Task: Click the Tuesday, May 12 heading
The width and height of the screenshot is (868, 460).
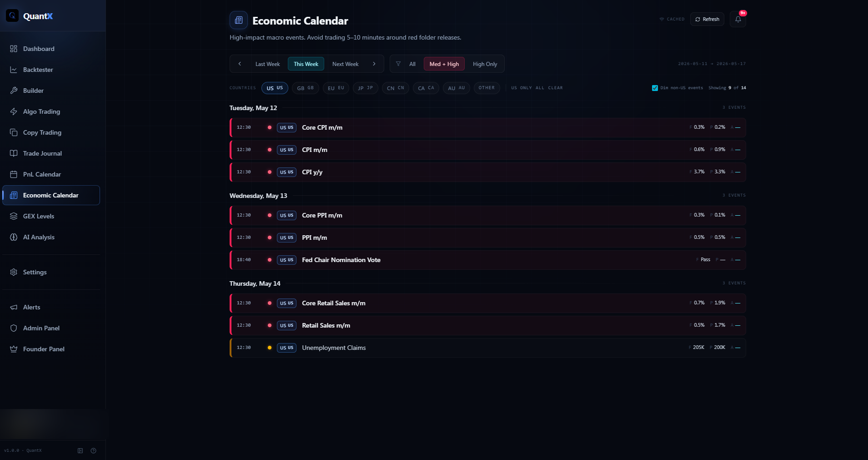Action: click(253, 108)
